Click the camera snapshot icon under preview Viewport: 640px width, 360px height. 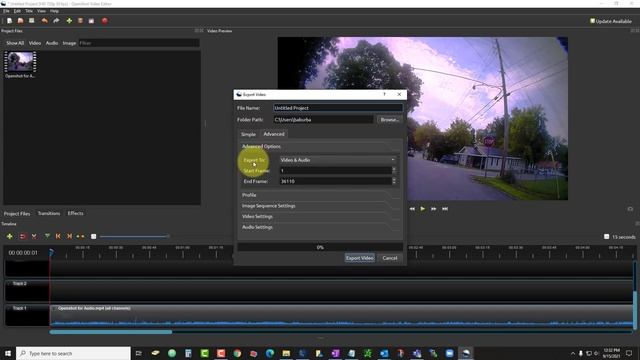point(630,209)
